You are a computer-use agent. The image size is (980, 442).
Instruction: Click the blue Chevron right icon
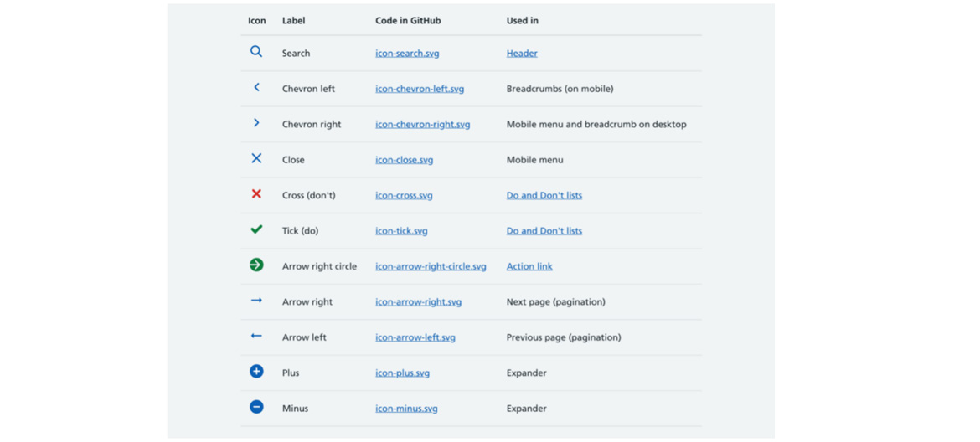point(256,123)
